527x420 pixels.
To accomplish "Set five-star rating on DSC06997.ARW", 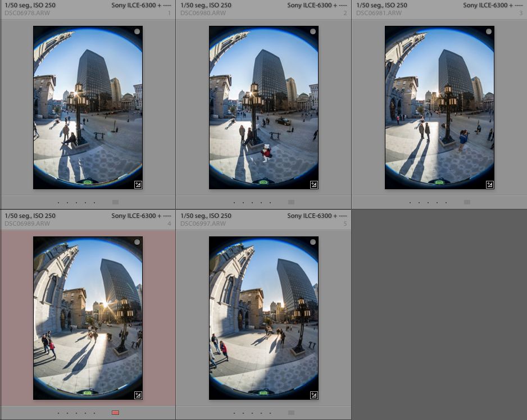I will click(x=270, y=413).
